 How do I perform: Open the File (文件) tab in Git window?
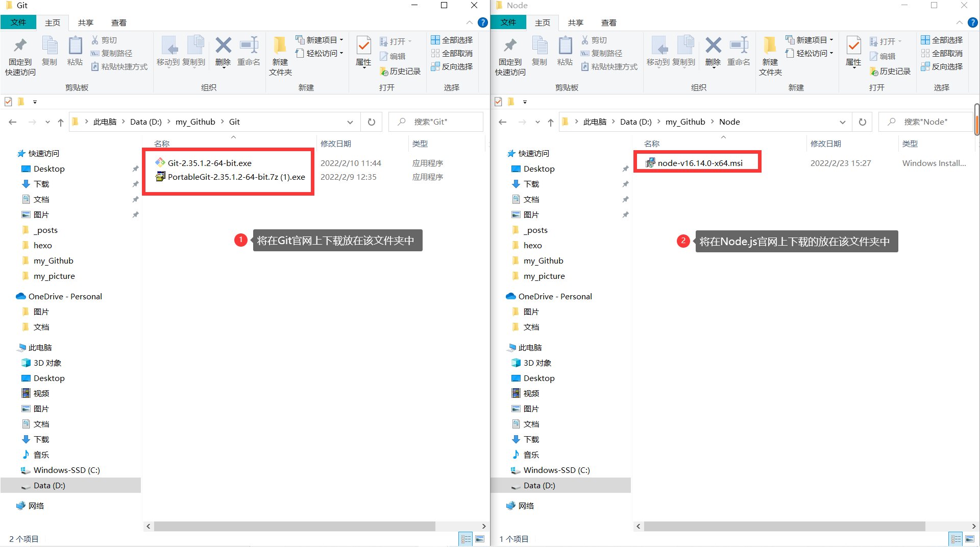coord(18,22)
